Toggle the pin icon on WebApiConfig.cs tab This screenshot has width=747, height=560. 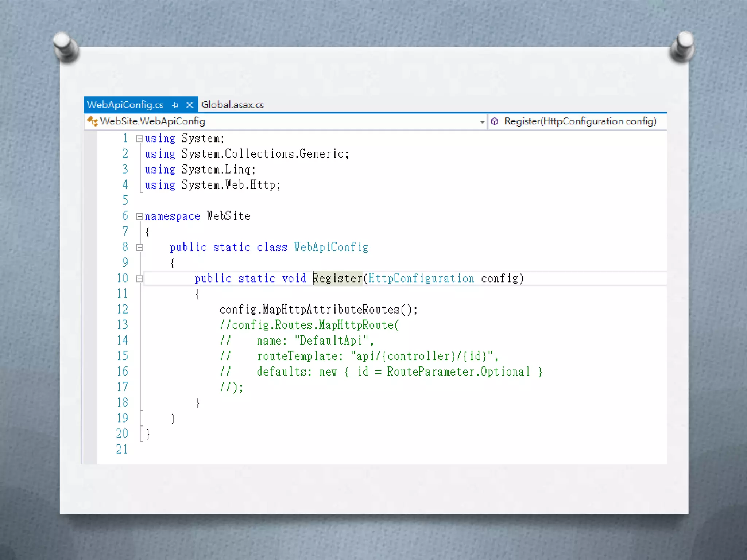175,105
